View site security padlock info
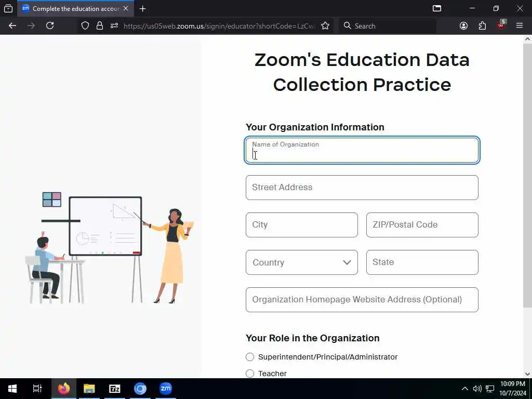 (x=99, y=26)
